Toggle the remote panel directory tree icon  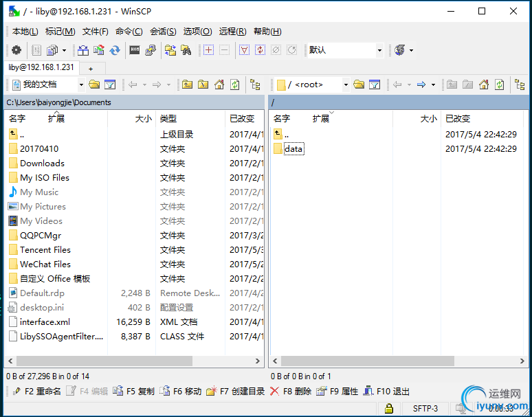[520, 84]
